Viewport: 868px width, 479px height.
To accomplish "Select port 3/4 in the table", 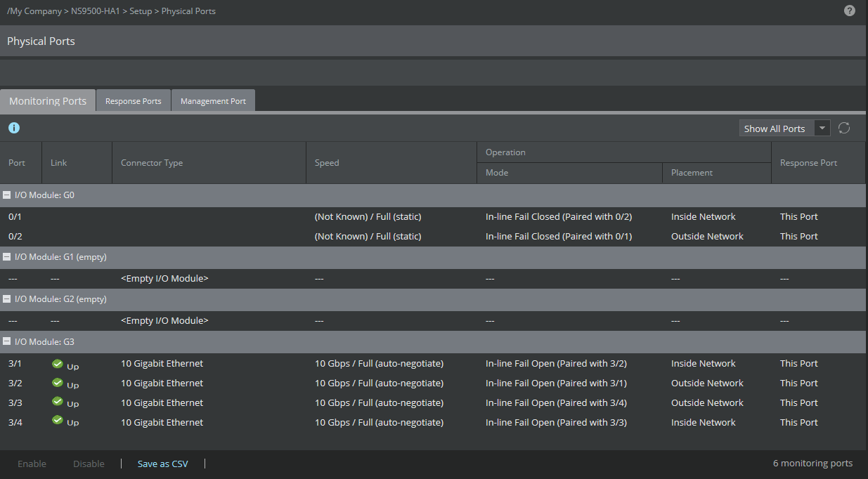I will pos(433,423).
